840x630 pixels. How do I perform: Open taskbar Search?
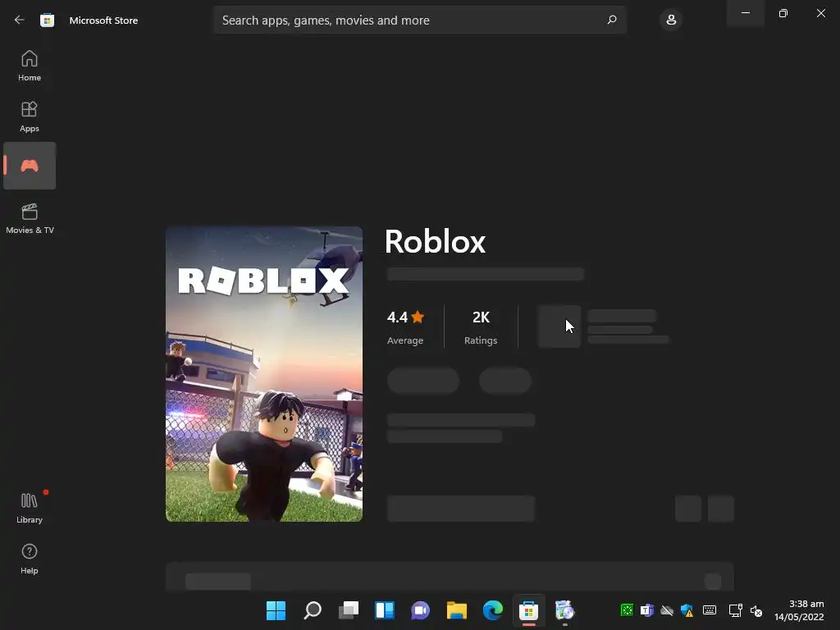coord(313,610)
